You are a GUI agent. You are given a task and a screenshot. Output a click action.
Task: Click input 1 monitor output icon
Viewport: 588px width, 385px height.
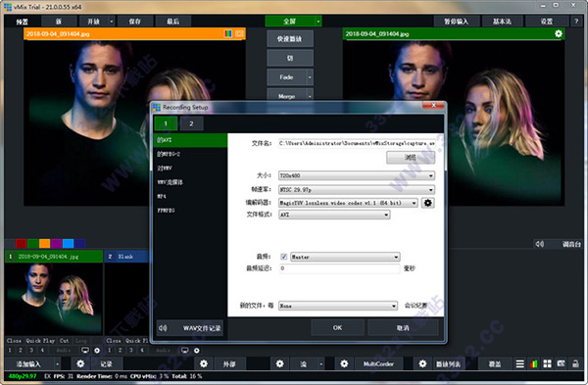[x=85, y=350]
